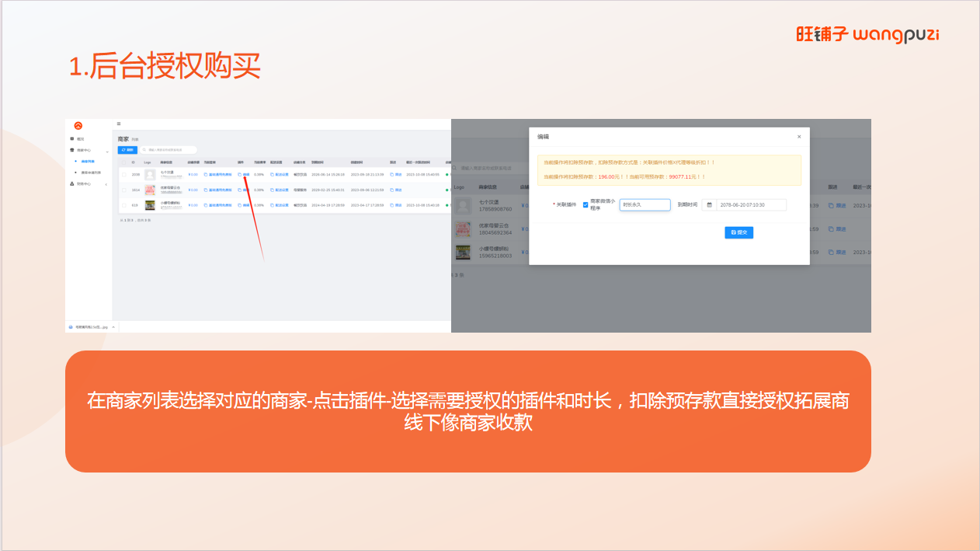Screen dimensions: 980x551
Task: Collapse 商家中心 using its chevron
Action: pyautogui.click(x=107, y=151)
